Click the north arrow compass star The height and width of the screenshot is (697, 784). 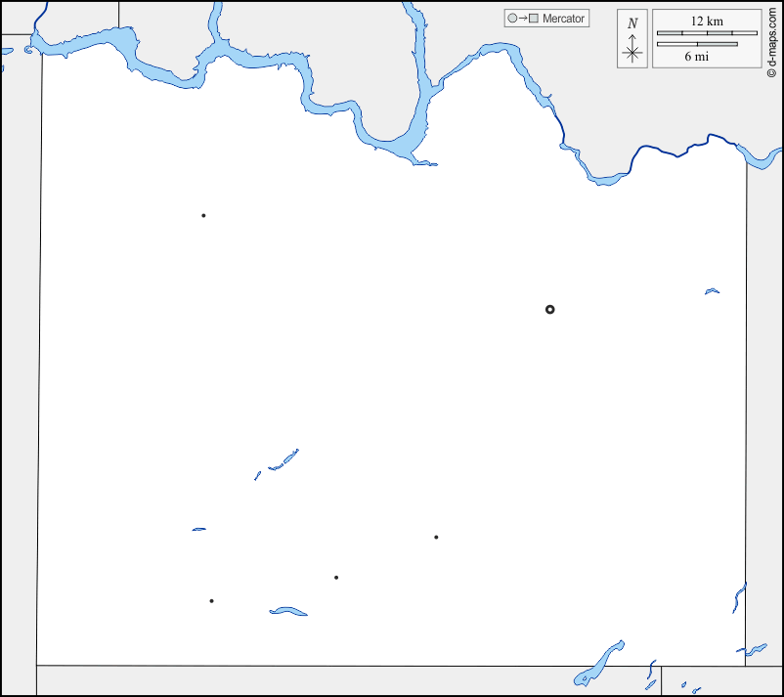tap(632, 52)
